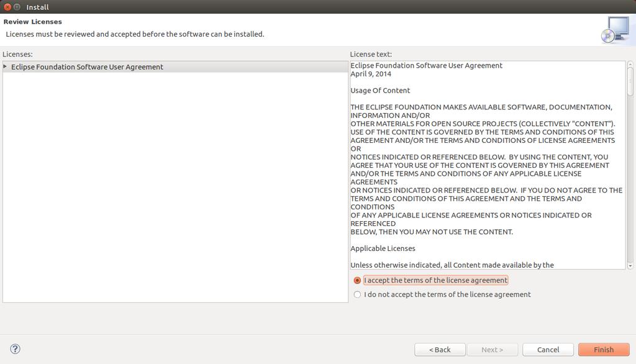This screenshot has width=636, height=364.
Task: Click the empty scrollbar track below the thumb
Action: click(630, 178)
